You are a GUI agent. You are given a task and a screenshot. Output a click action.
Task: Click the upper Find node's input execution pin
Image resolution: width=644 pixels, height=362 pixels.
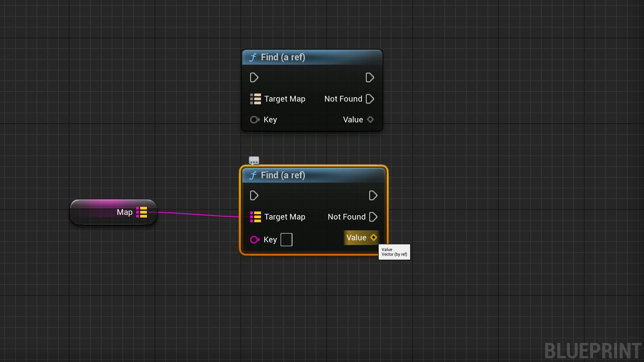click(x=254, y=77)
